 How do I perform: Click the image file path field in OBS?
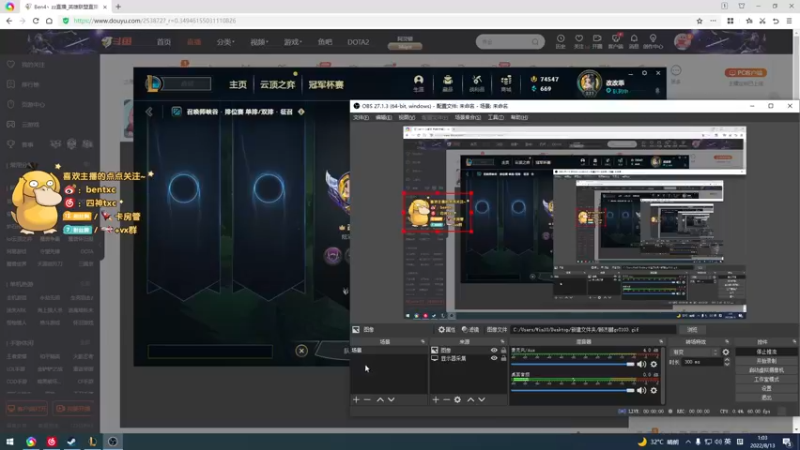pyautogui.click(x=593, y=330)
